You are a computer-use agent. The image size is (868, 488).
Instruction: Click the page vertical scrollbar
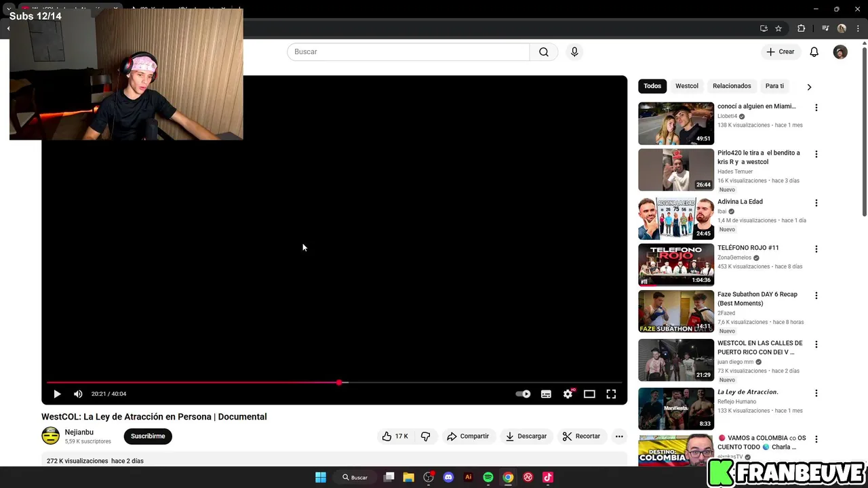point(864,132)
